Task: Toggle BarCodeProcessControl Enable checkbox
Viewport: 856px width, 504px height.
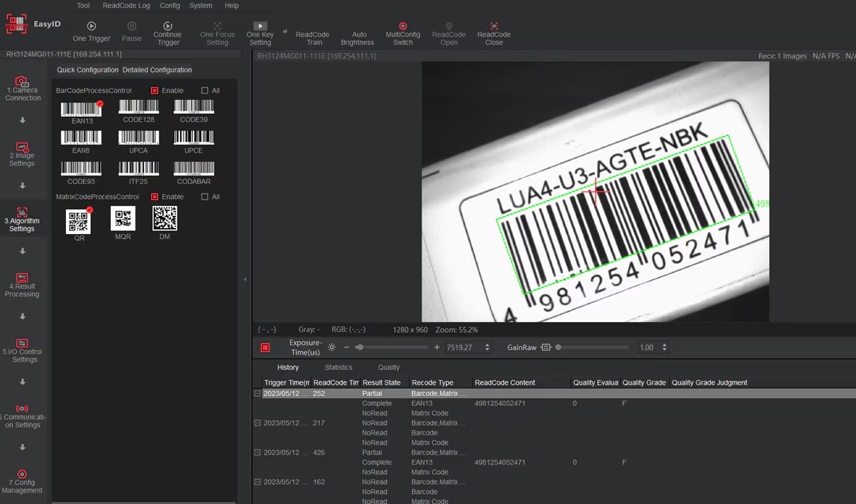Action: tap(155, 91)
